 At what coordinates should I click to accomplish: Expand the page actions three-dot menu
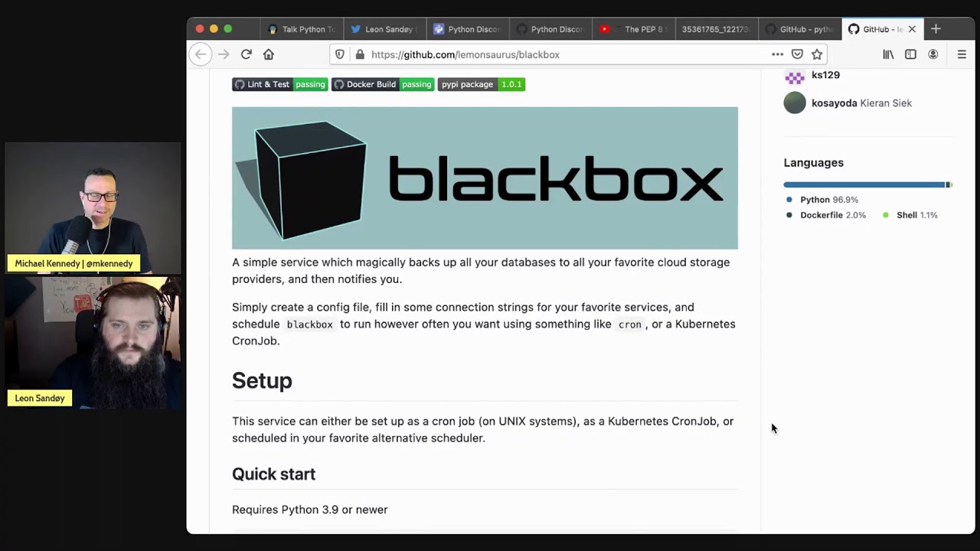click(x=777, y=54)
